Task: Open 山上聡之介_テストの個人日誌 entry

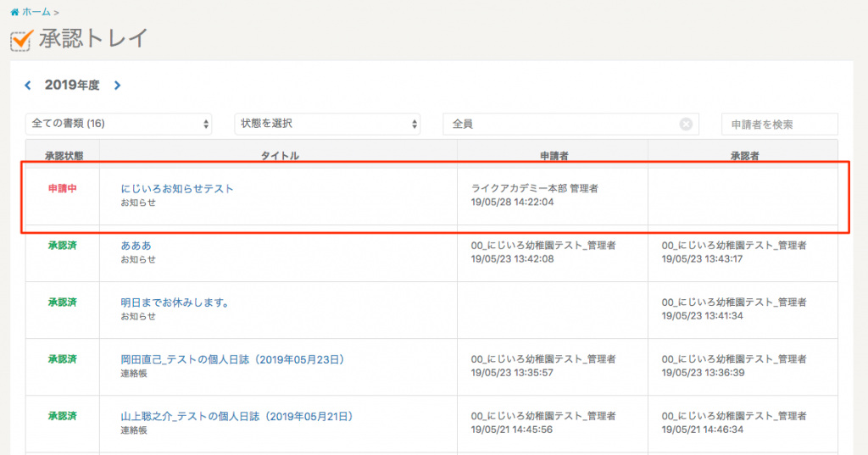Action: click(236, 416)
